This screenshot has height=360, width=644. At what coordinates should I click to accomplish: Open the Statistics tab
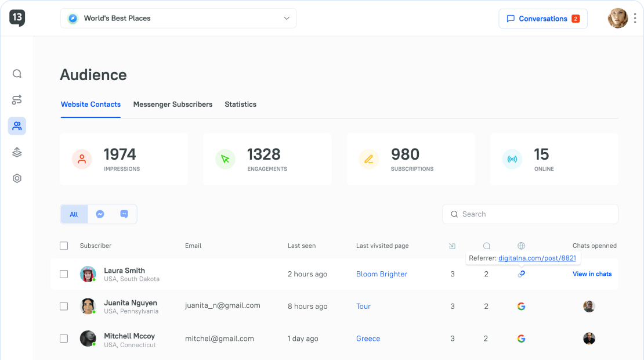(240, 105)
